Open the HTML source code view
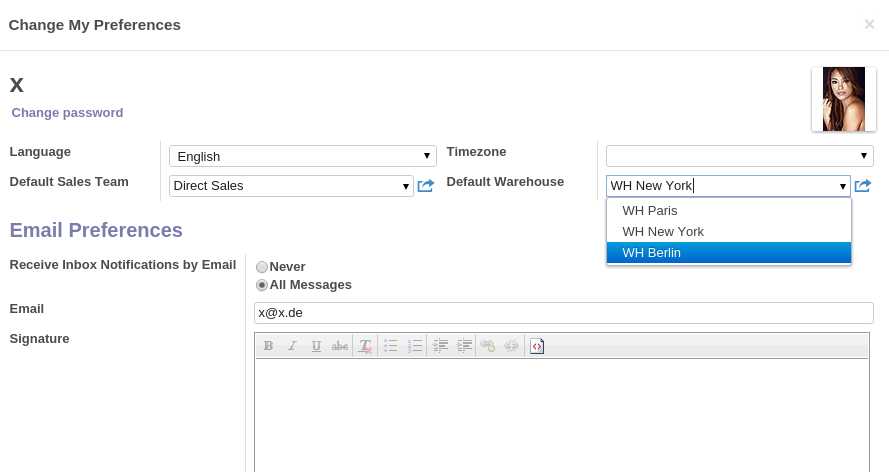The height and width of the screenshot is (472, 889). pos(537,346)
